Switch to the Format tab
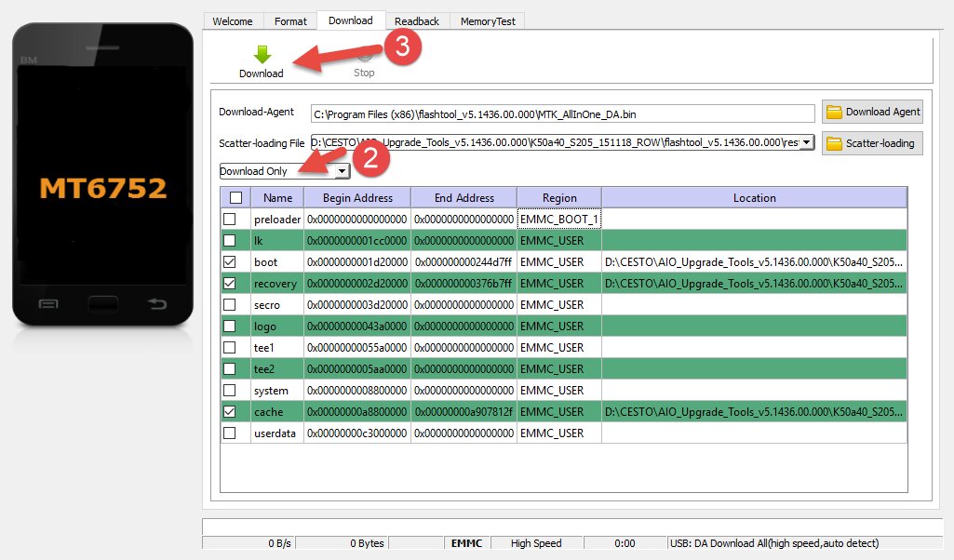The image size is (954, 560). coord(290,21)
